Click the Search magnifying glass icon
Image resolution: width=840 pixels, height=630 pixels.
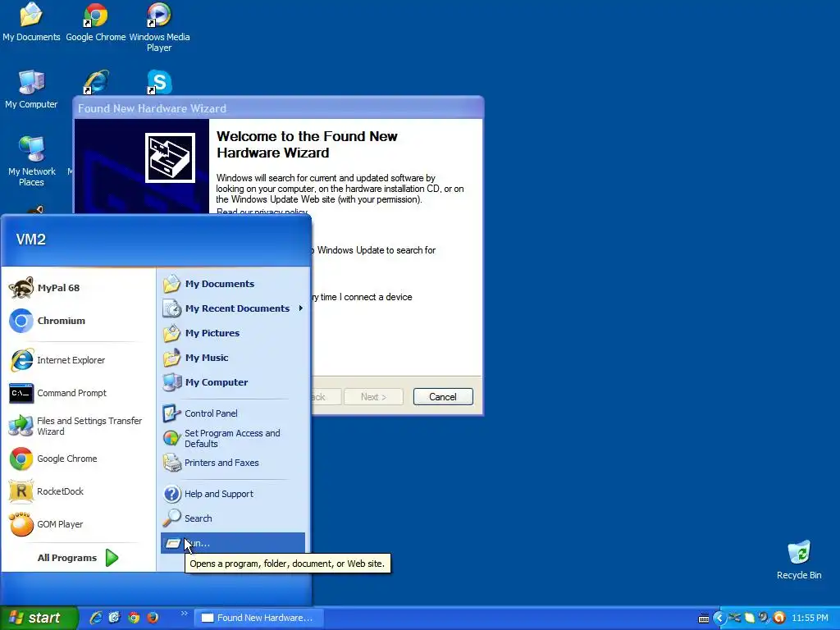tap(172, 518)
